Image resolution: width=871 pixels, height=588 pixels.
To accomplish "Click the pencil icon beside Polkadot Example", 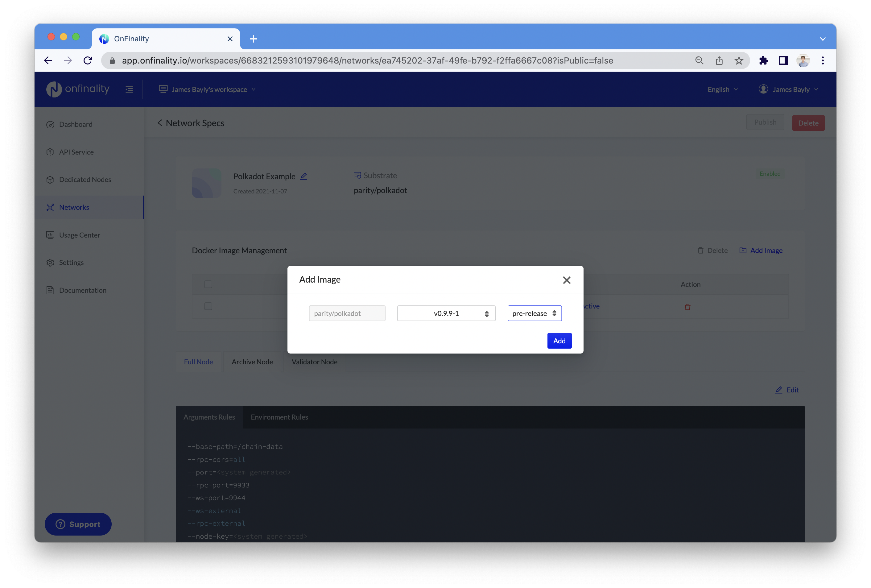I will [x=303, y=176].
